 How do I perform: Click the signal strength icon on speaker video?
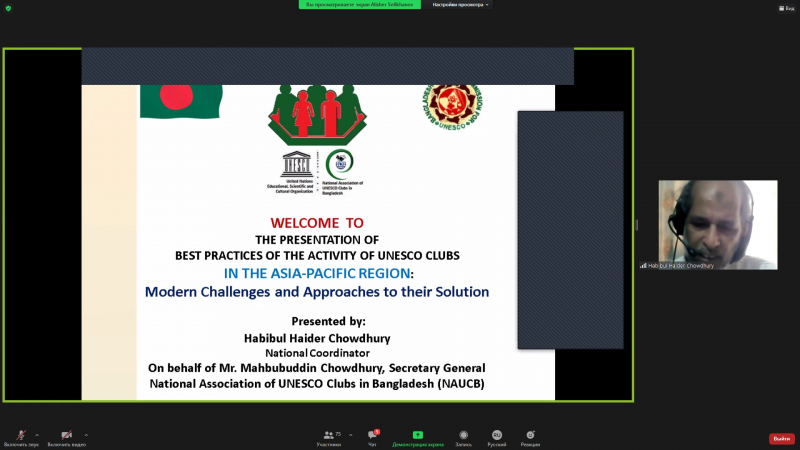click(x=643, y=265)
